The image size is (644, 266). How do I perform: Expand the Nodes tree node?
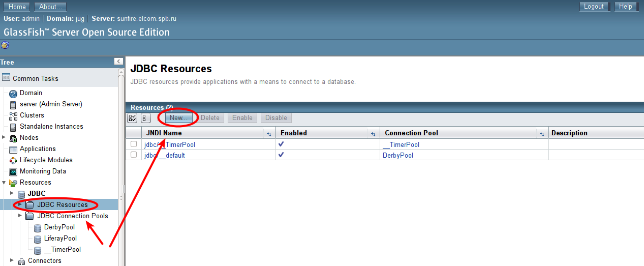(5, 137)
